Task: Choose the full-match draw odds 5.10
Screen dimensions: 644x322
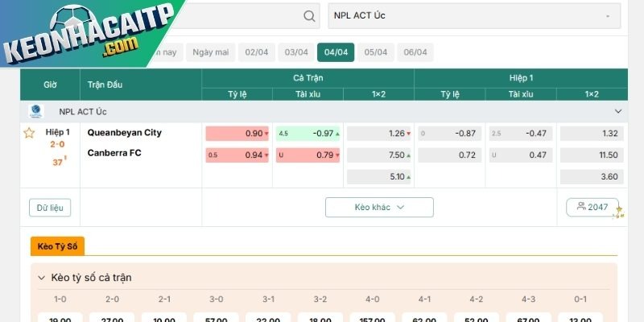Action: pos(379,176)
